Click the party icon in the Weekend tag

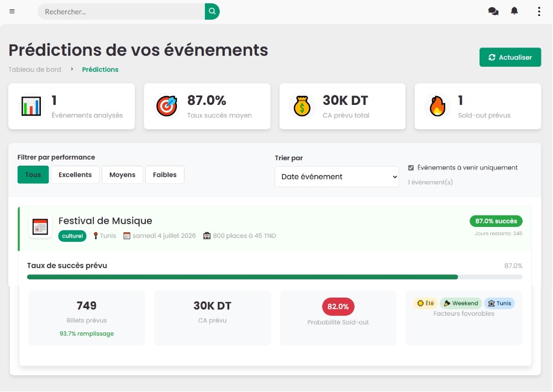[x=447, y=303]
